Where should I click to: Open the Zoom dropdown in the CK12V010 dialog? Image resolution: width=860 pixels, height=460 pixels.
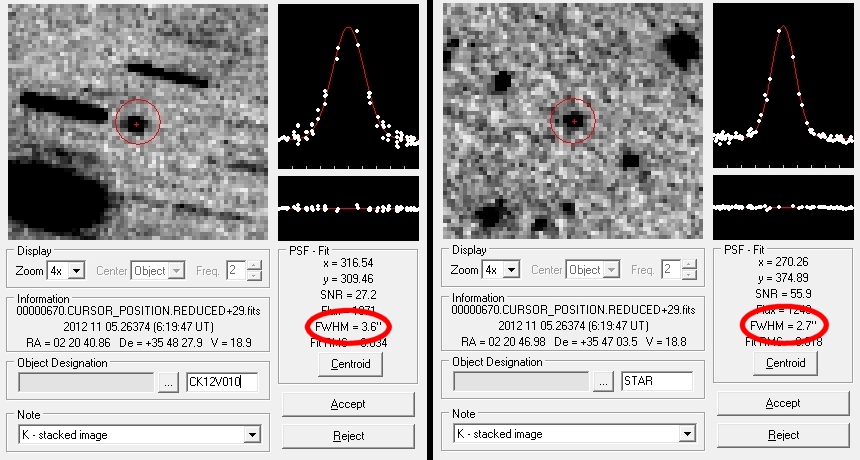(76, 270)
